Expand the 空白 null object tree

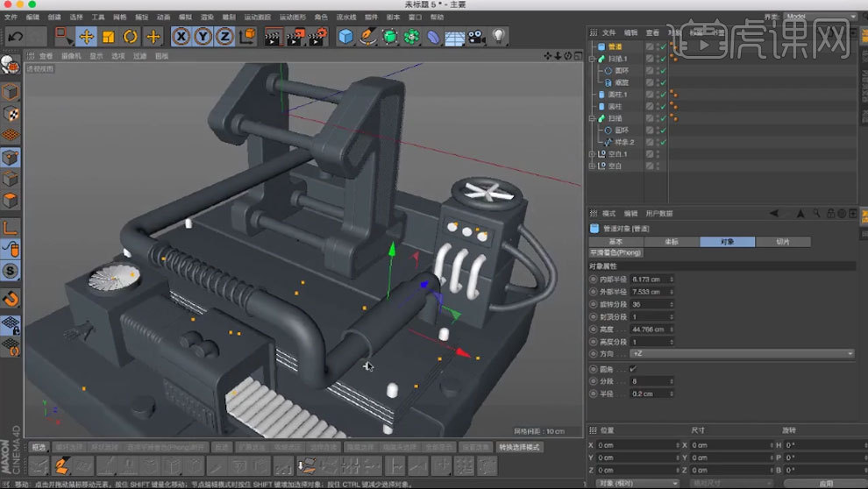tap(592, 166)
